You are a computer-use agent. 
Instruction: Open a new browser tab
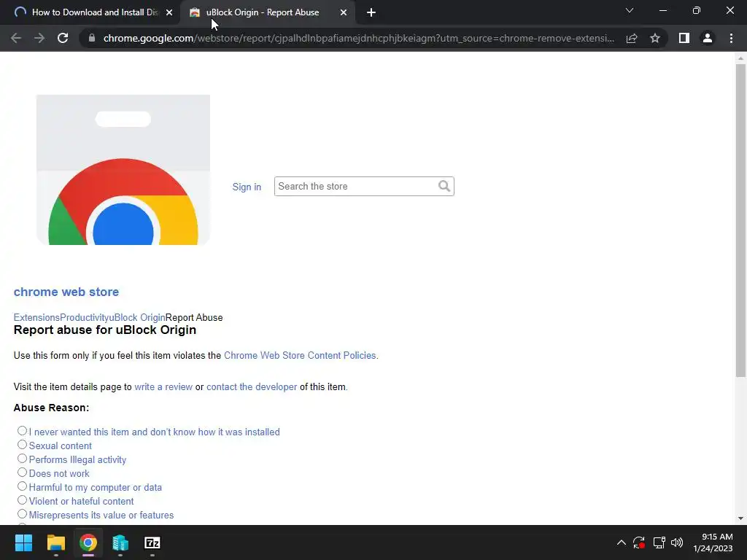371,12
